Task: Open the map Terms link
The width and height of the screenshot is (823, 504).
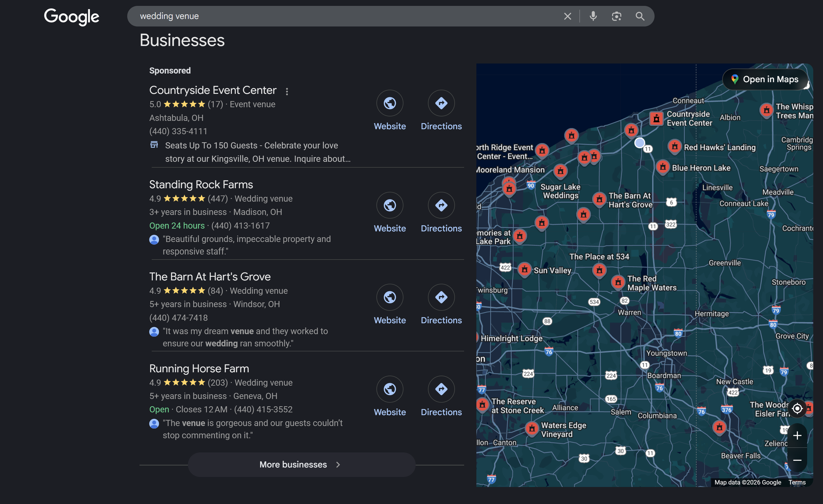Action: [797, 482]
